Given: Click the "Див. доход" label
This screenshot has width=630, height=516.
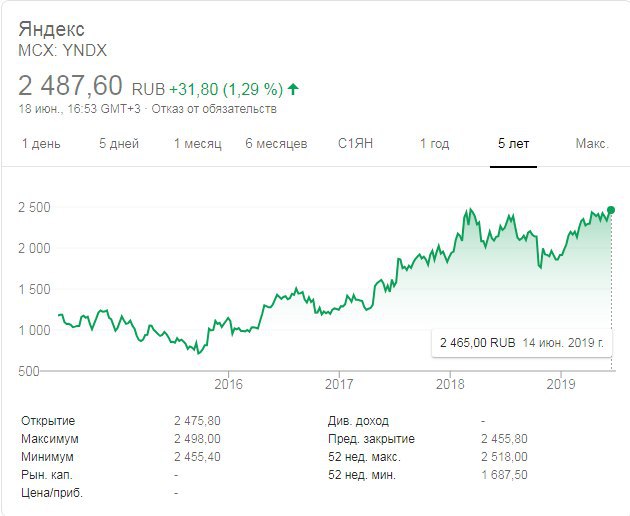Looking at the screenshot, I should tap(358, 421).
